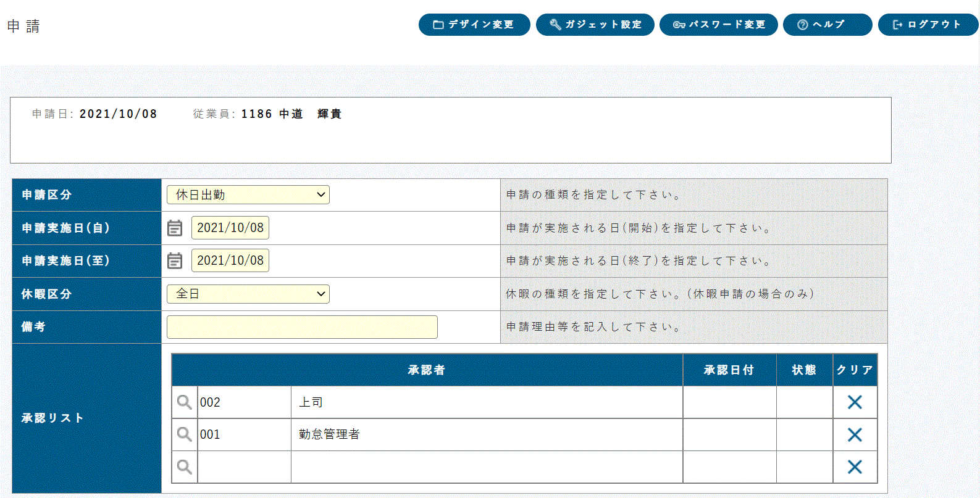
Task: Click the search icon for approver 001
Action: (184, 434)
